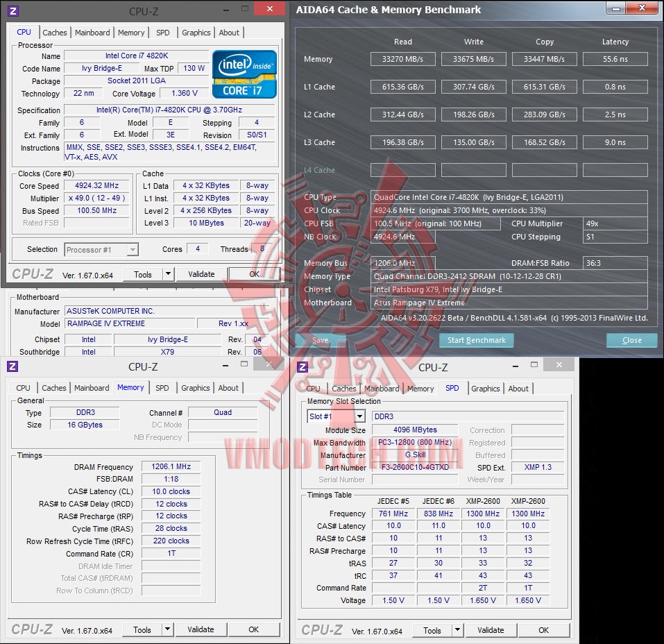Open SPD tab in top CPU-Z window
Image resolution: width=664 pixels, height=644 pixels.
coord(162,33)
